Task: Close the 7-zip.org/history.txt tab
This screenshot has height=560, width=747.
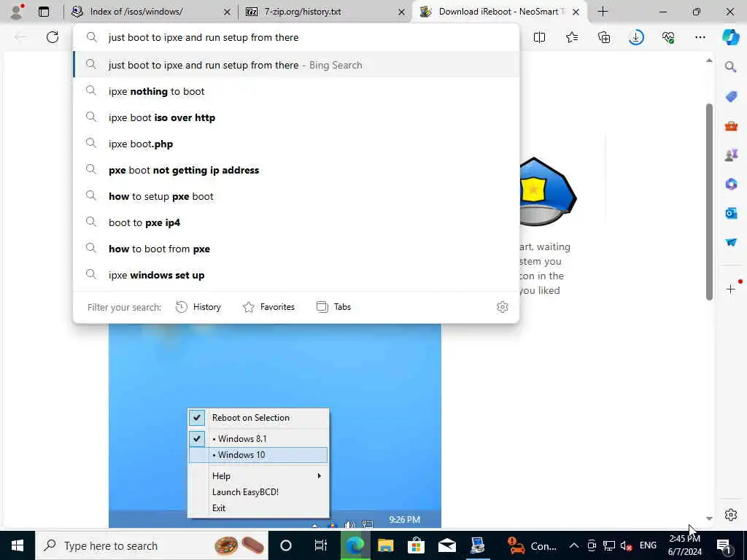Action: pyautogui.click(x=402, y=12)
